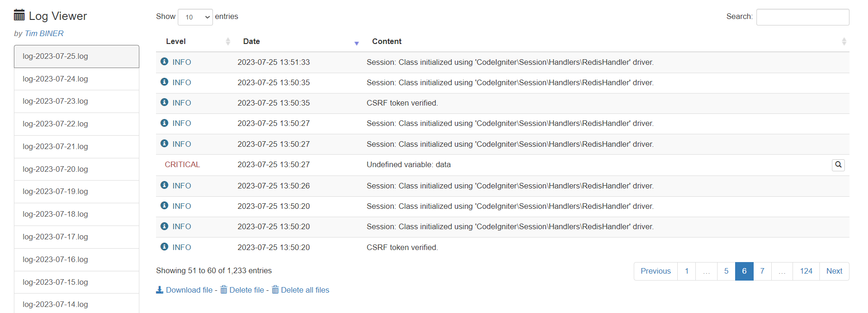Viewport: 868px width, 313px height.
Task: Toggle the Date column sort arrow
Action: point(356,43)
